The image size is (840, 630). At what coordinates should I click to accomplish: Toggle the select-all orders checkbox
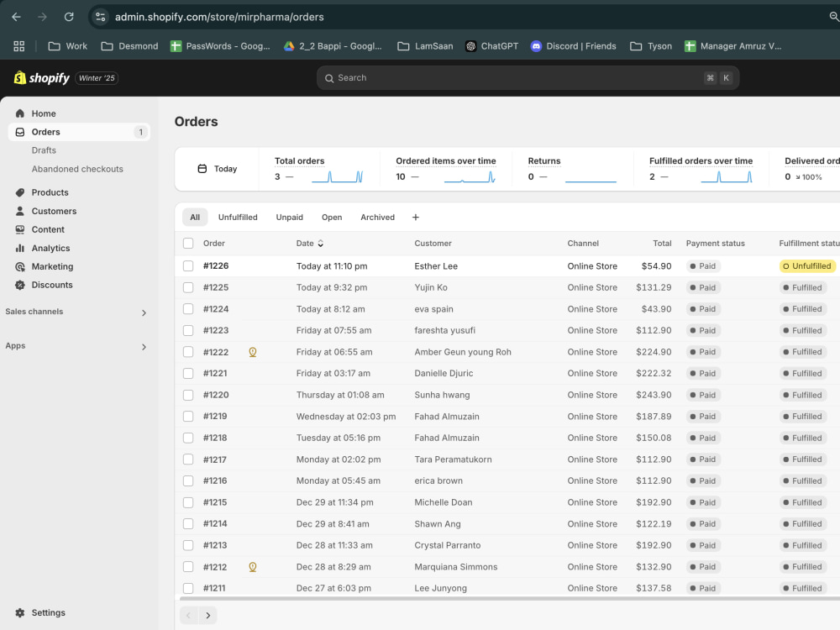click(188, 244)
